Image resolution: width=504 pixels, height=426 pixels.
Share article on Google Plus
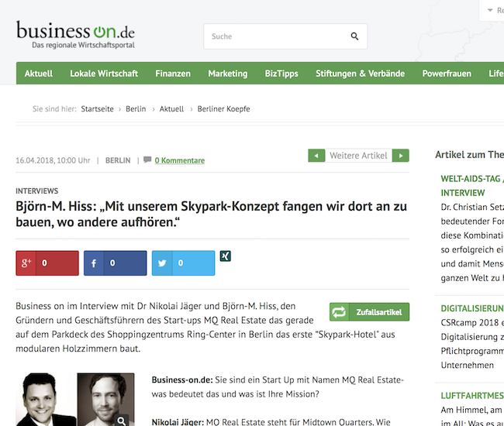point(47,263)
